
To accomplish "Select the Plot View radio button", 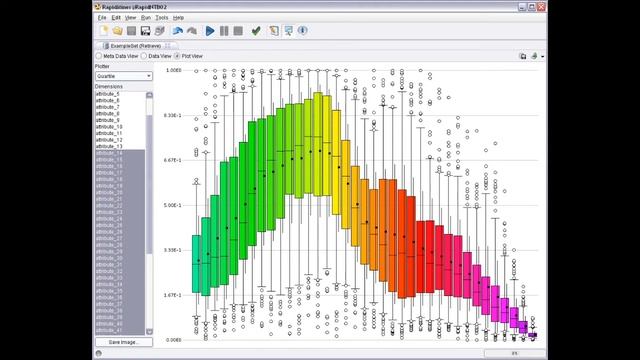I will pyautogui.click(x=177, y=56).
